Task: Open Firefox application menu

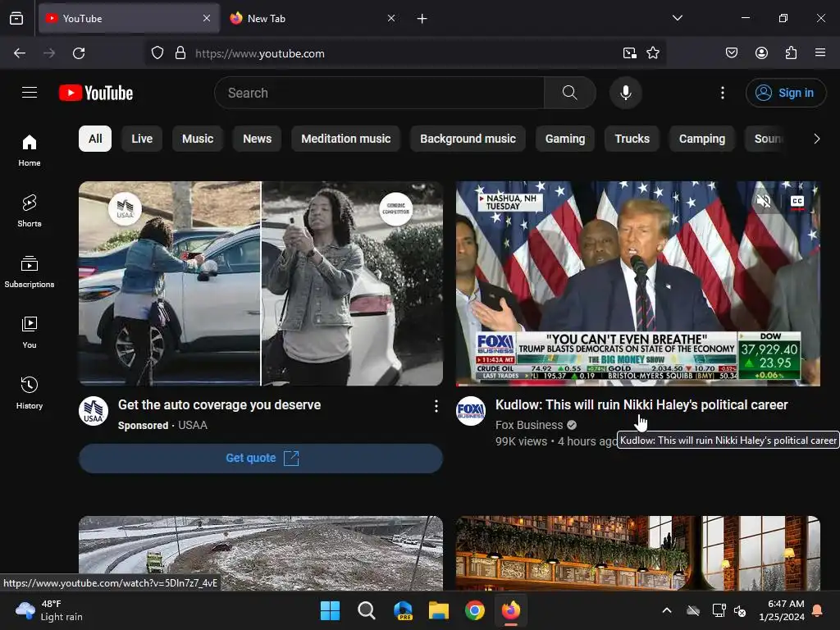Action: [x=820, y=52]
